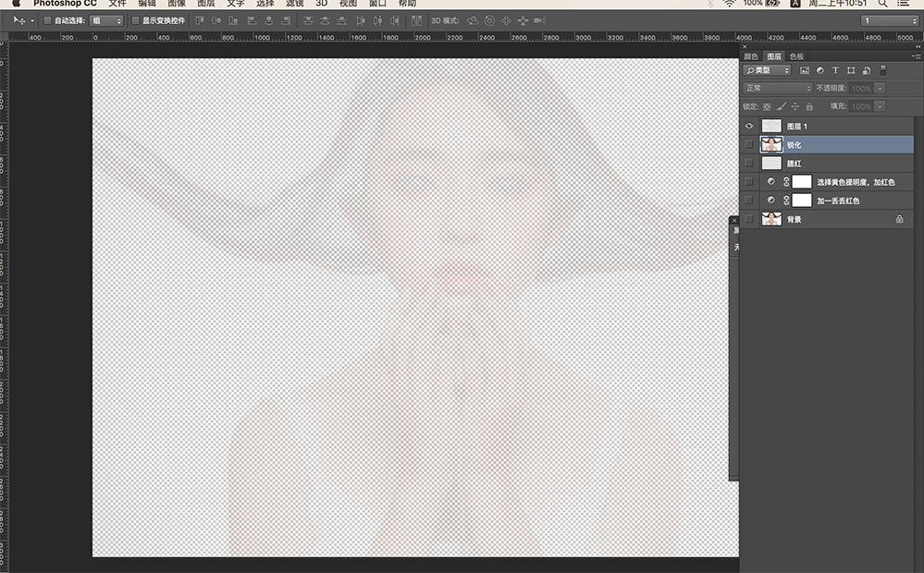Open layers panel flyout menu icon
The width and height of the screenshot is (924, 573).
917,56
